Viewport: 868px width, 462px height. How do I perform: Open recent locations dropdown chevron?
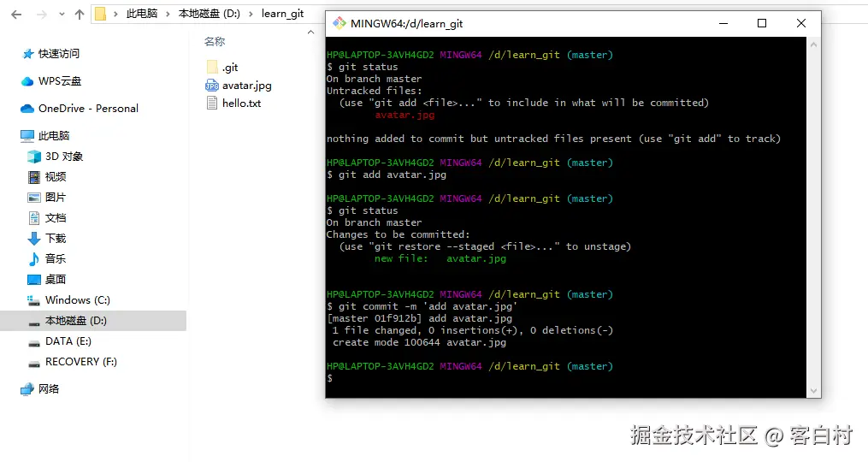[x=62, y=15]
